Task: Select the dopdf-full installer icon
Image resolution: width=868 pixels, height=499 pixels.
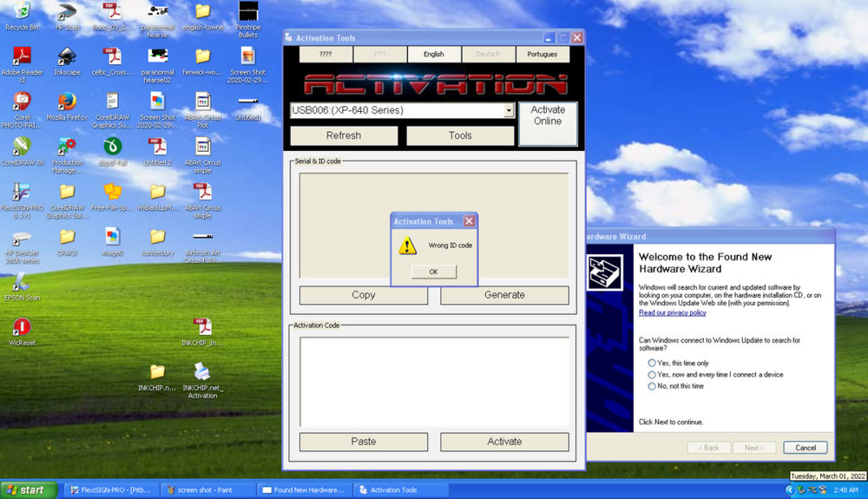Action: pyautogui.click(x=112, y=151)
